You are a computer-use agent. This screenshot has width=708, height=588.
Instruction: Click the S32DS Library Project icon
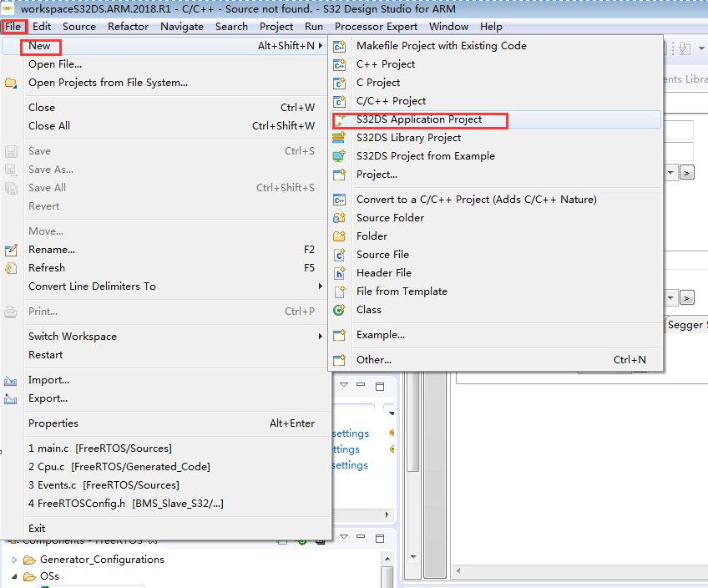tap(337, 137)
